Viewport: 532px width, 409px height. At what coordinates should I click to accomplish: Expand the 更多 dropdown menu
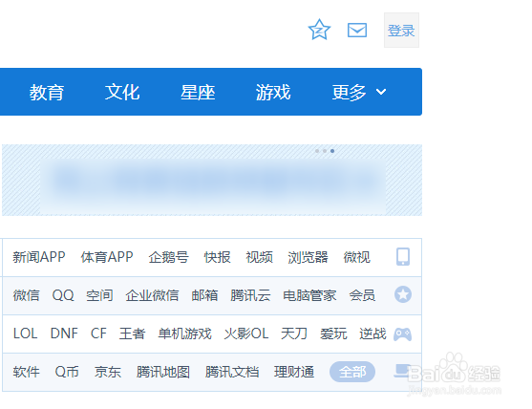(x=359, y=92)
